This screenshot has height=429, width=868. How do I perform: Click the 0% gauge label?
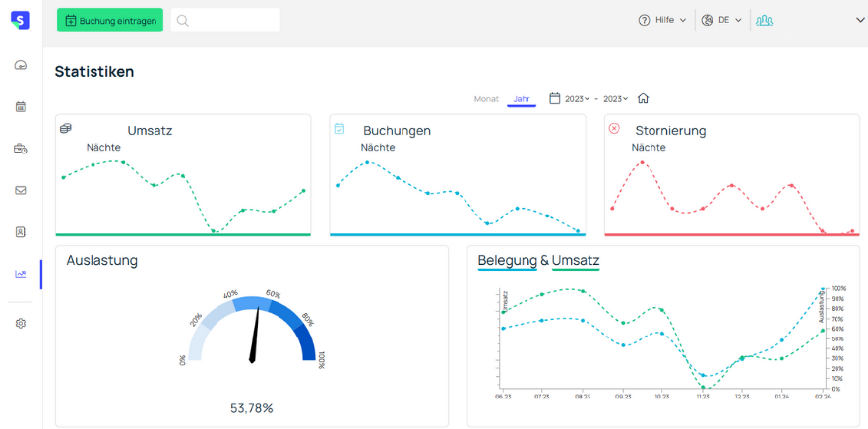click(x=183, y=361)
